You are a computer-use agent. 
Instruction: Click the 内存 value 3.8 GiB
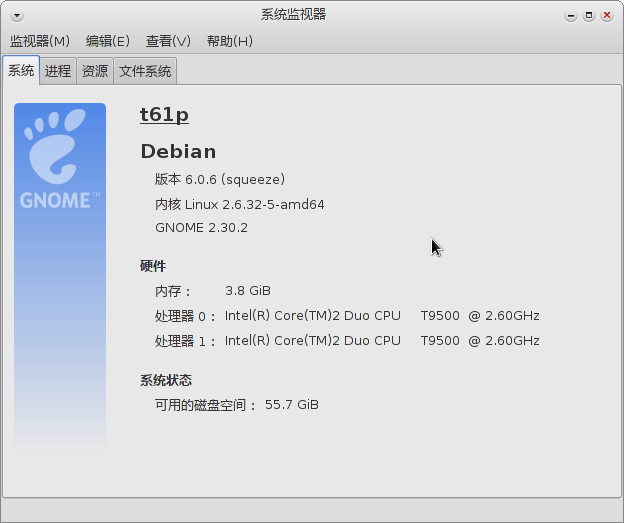tap(248, 291)
